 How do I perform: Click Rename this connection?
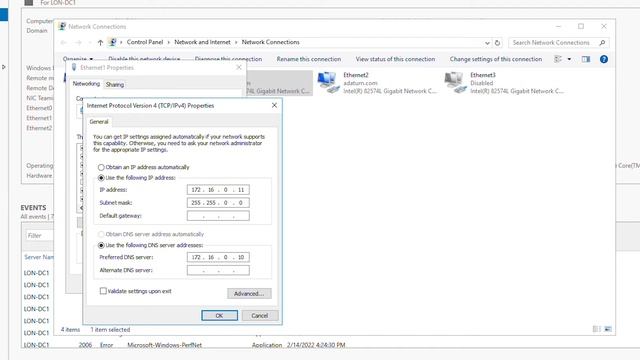click(x=309, y=59)
